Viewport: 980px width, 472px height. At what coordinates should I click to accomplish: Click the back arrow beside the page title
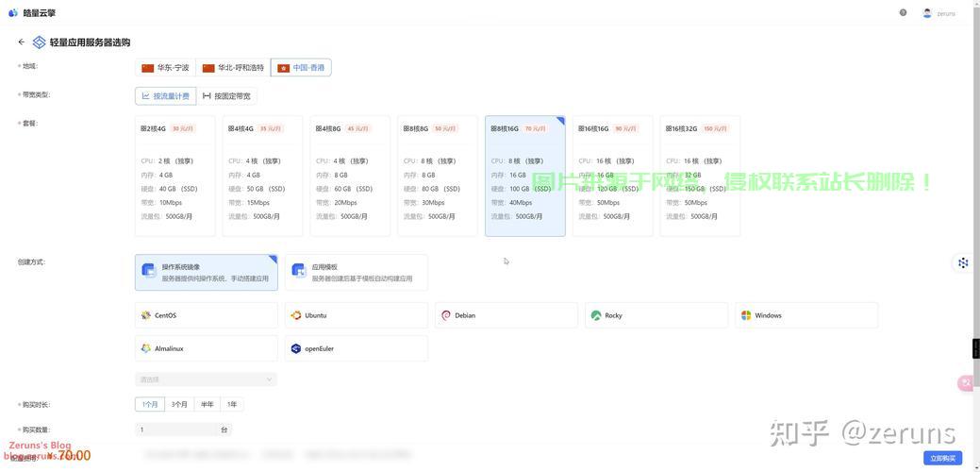22,42
